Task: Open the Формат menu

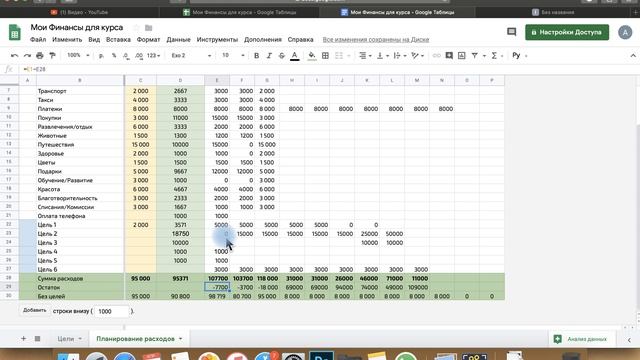Action: pyautogui.click(x=148, y=40)
